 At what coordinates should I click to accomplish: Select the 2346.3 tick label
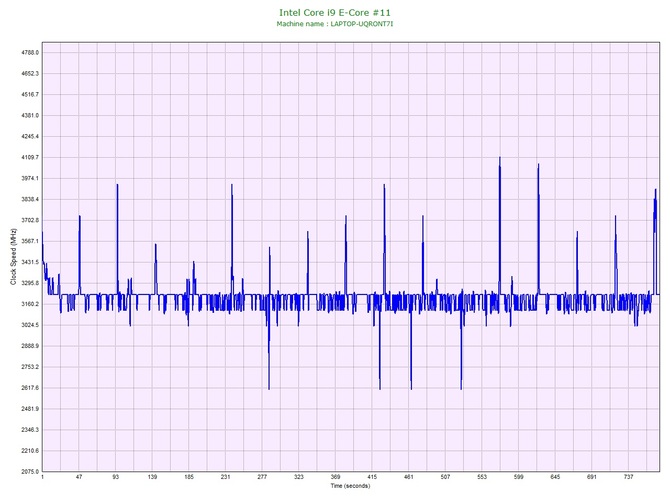[x=30, y=429]
